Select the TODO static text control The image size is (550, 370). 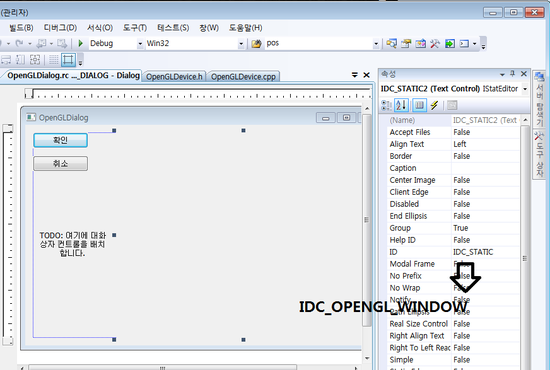pyautogui.click(x=72, y=244)
